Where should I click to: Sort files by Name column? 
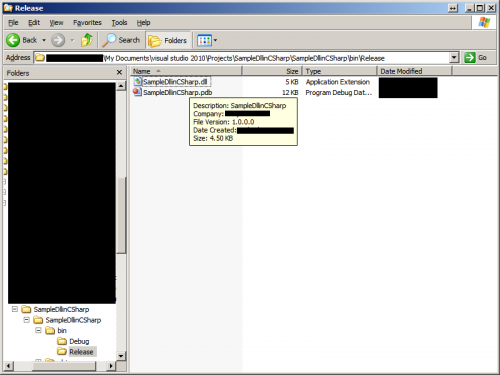186,71
